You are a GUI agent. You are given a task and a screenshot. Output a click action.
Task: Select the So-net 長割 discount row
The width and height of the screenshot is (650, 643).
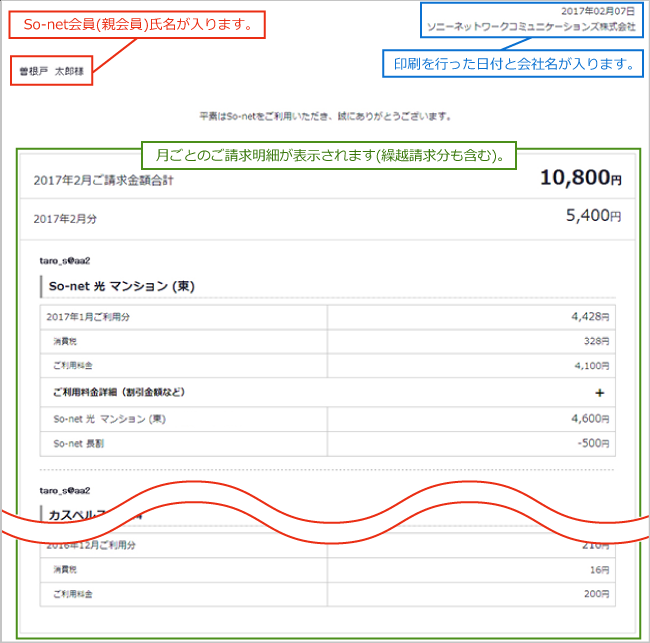click(x=78, y=444)
